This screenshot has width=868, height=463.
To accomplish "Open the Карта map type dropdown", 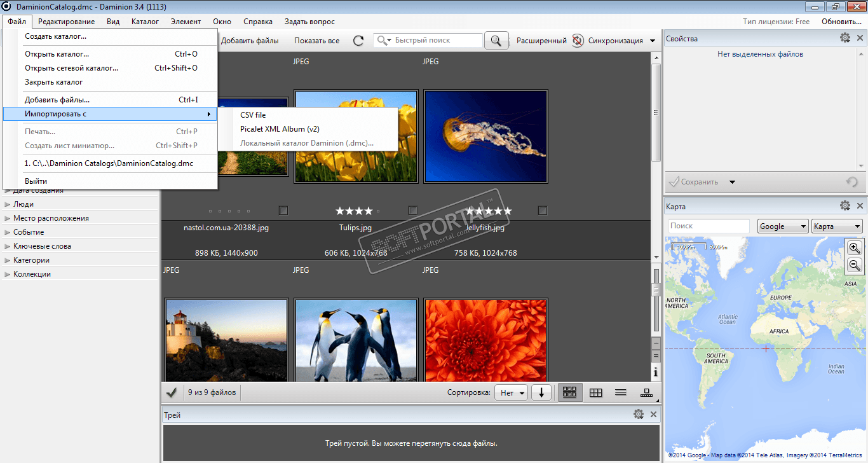I will pyautogui.click(x=837, y=226).
